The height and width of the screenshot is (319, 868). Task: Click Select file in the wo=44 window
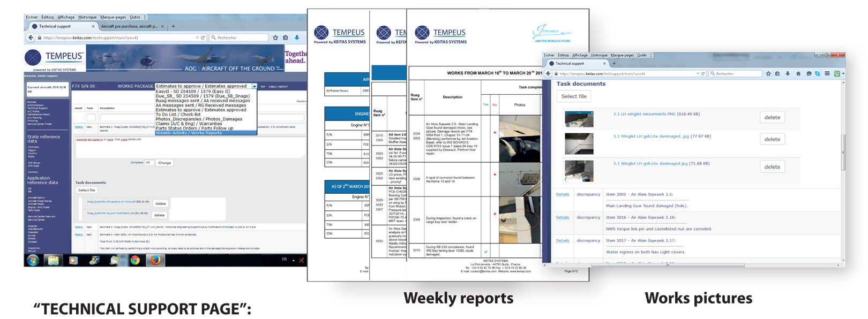[x=574, y=96]
